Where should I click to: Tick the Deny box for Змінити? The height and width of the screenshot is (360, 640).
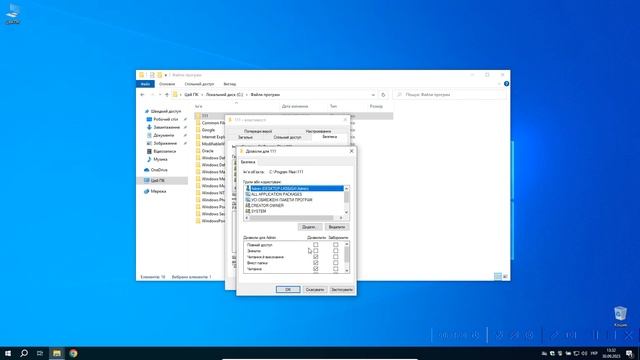[x=336, y=251]
